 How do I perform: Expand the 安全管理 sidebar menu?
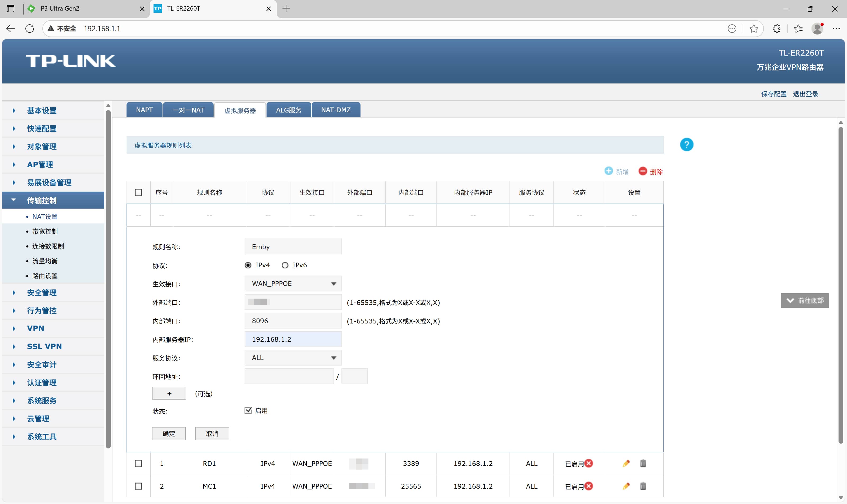tap(42, 292)
